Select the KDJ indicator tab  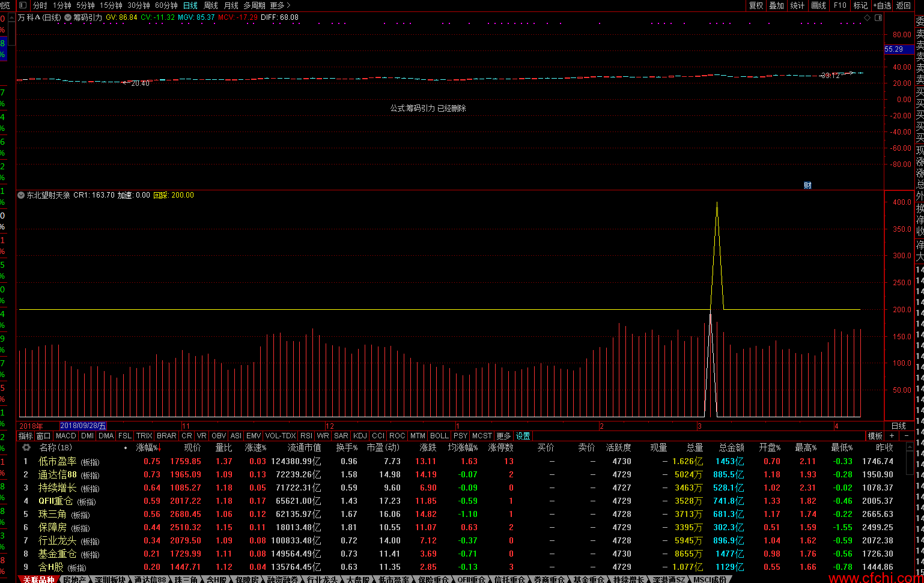point(360,436)
